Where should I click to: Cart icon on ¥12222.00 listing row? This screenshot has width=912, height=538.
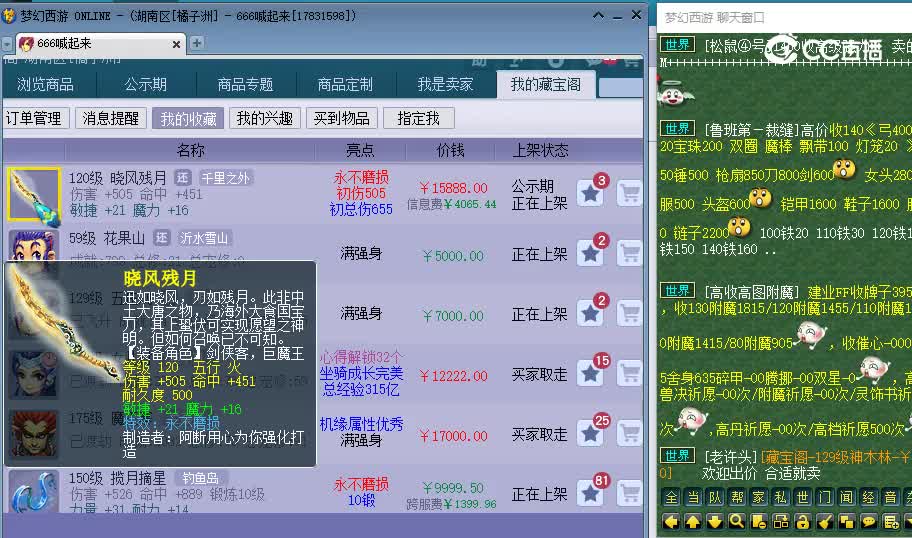coord(629,373)
